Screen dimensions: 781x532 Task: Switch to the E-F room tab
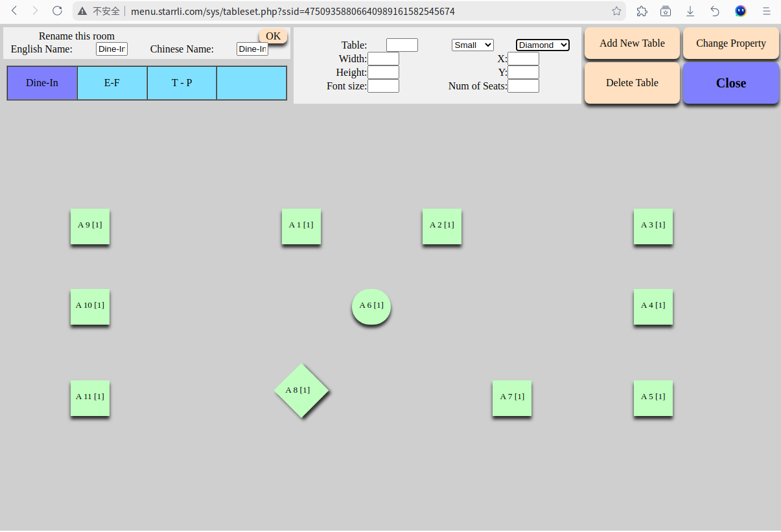pyautogui.click(x=112, y=83)
